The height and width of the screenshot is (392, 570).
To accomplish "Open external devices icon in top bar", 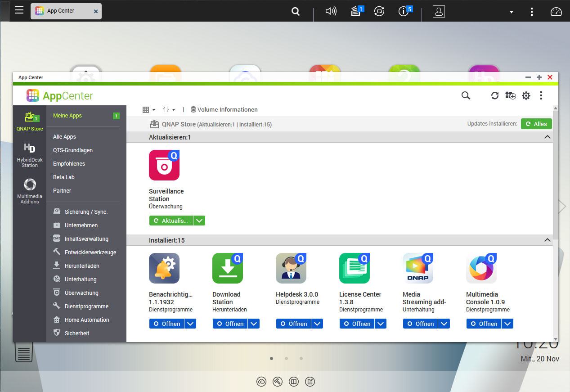I will point(379,12).
